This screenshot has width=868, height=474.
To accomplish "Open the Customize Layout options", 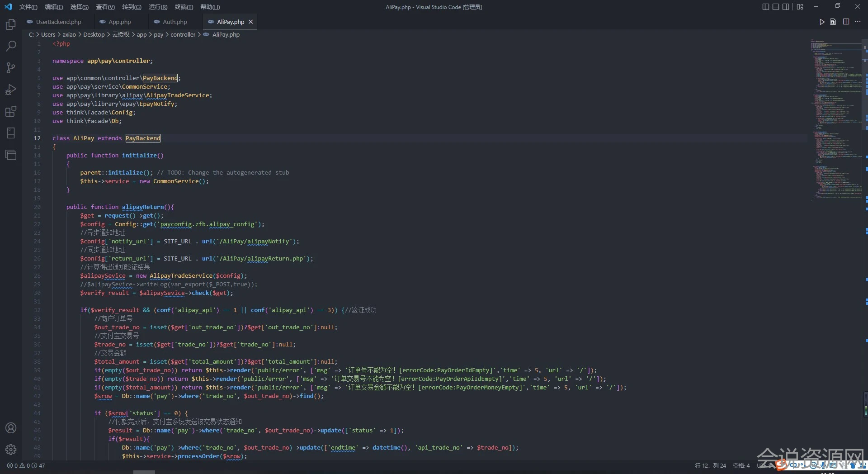I will [800, 7].
